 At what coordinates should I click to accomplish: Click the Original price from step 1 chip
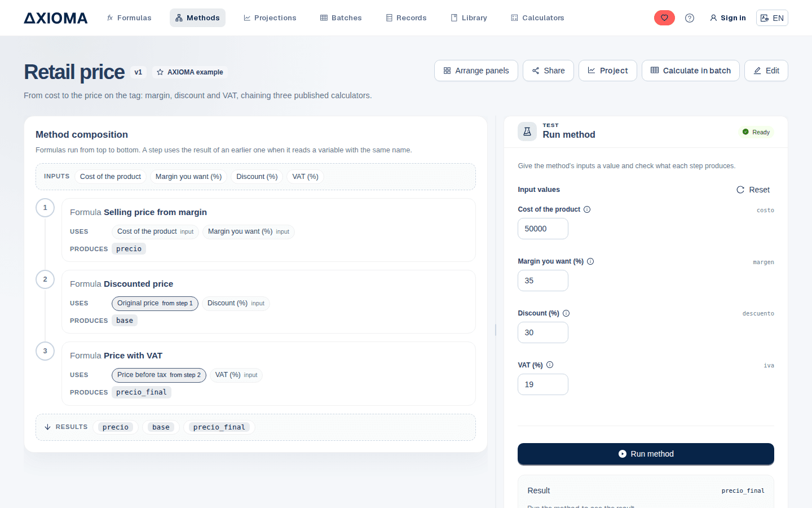pos(155,304)
